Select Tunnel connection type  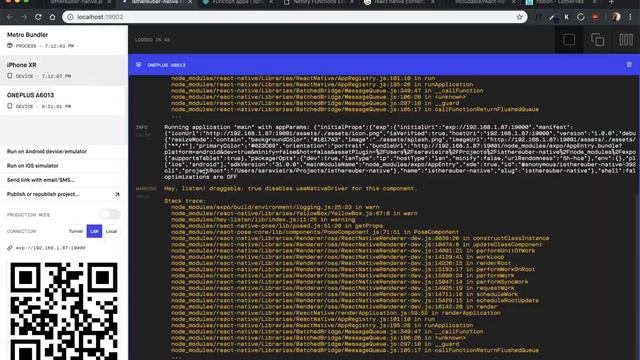[x=76, y=231]
